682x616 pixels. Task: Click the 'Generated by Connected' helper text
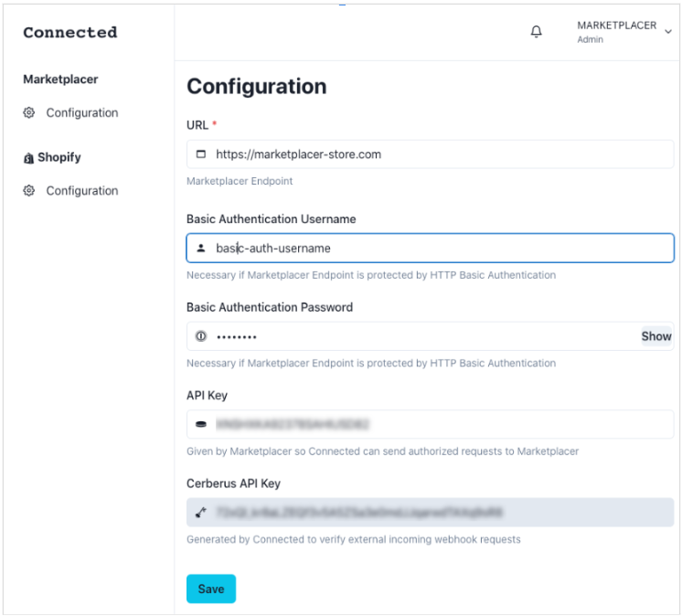[x=353, y=539]
